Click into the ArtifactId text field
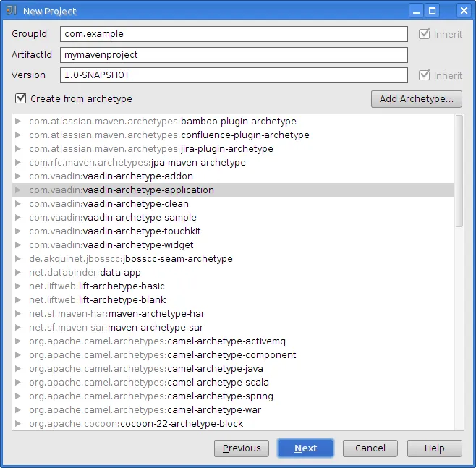The width and height of the screenshot is (476, 468). click(x=234, y=55)
